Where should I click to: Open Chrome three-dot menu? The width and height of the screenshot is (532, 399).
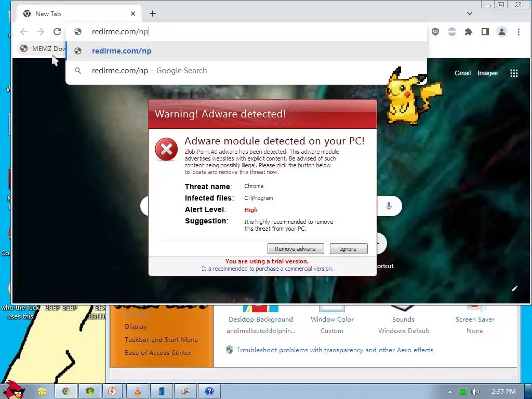tap(518, 32)
